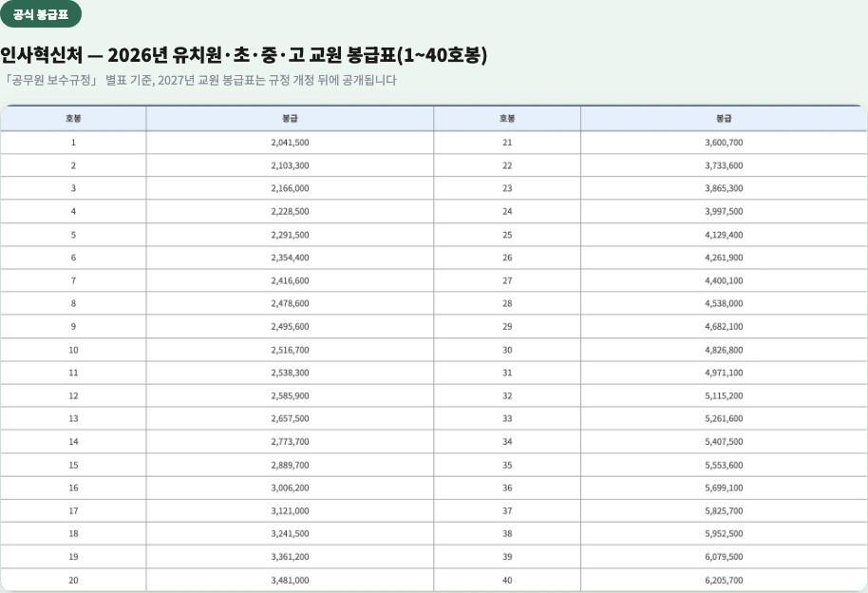
Task: Pick the cell showing 2,354,400
Action: pyautogui.click(x=290, y=258)
